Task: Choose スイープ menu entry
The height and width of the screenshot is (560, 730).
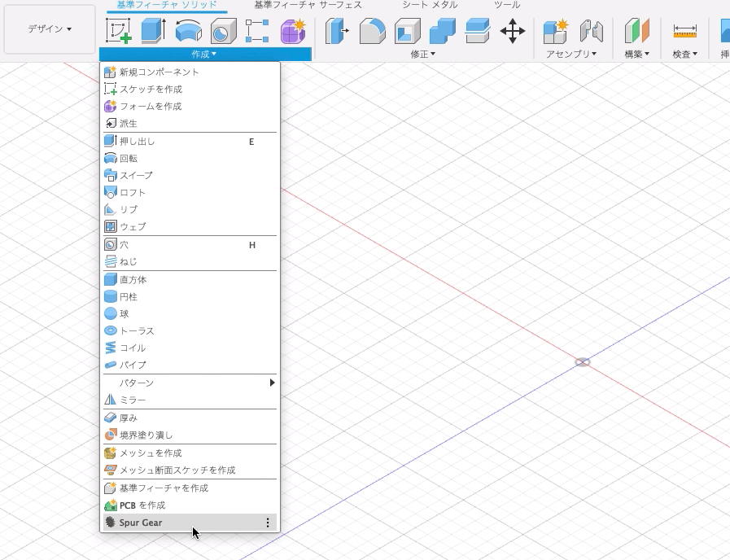Action: [x=190, y=176]
